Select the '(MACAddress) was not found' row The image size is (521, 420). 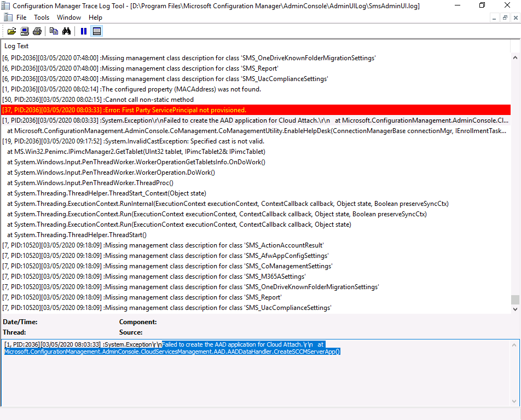[256, 89]
